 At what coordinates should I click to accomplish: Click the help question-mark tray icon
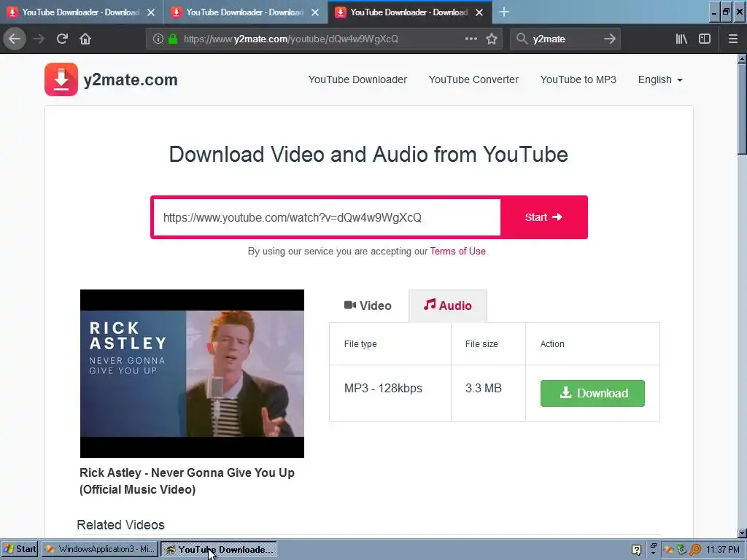(x=636, y=550)
